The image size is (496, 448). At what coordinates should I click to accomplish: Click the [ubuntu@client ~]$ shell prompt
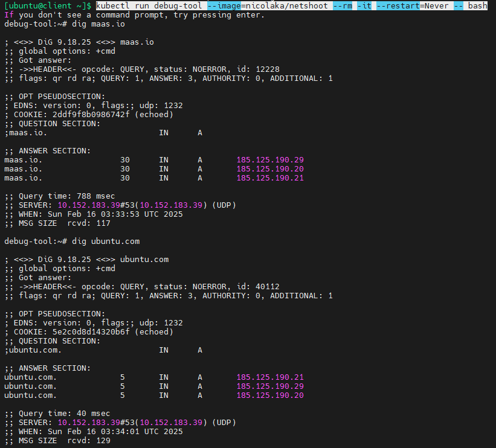coord(48,5)
